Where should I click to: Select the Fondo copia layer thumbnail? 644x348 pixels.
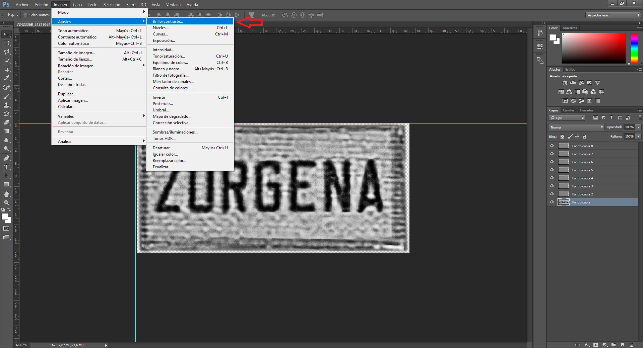(x=563, y=202)
